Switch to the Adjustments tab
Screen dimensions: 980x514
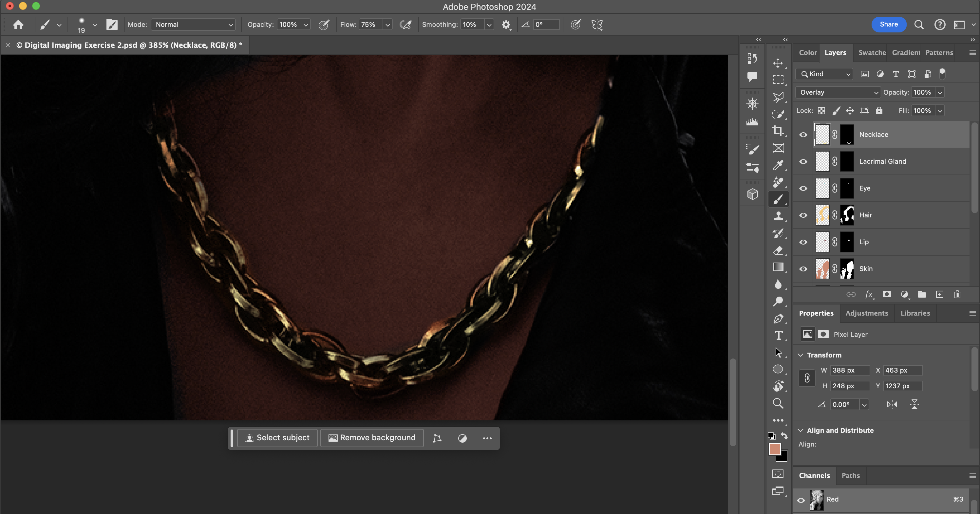pos(867,313)
